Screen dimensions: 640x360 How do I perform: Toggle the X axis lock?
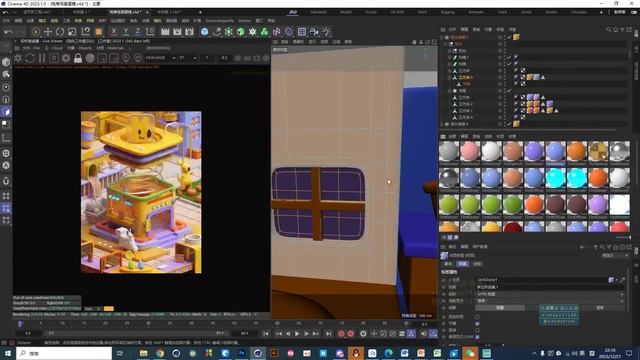(x=114, y=31)
